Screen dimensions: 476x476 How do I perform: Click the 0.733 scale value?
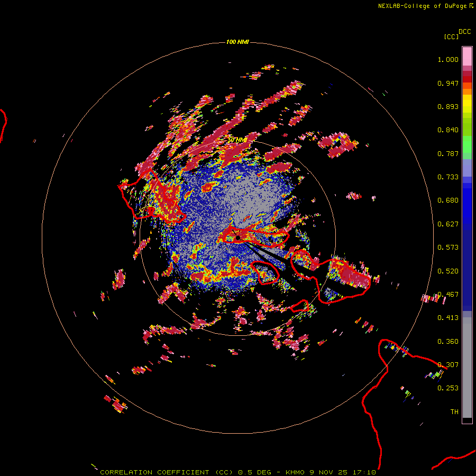click(448, 177)
